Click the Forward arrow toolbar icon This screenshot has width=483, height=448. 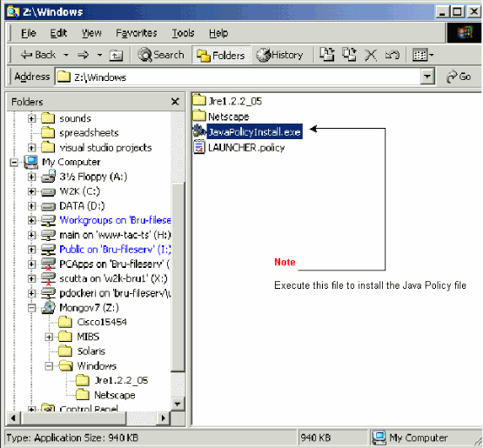click(84, 55)
